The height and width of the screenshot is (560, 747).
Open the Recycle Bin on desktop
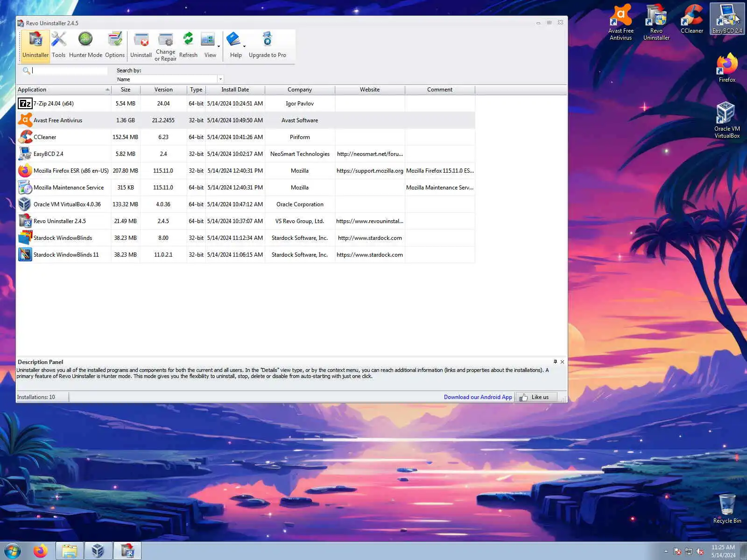(x=727, y=509)
